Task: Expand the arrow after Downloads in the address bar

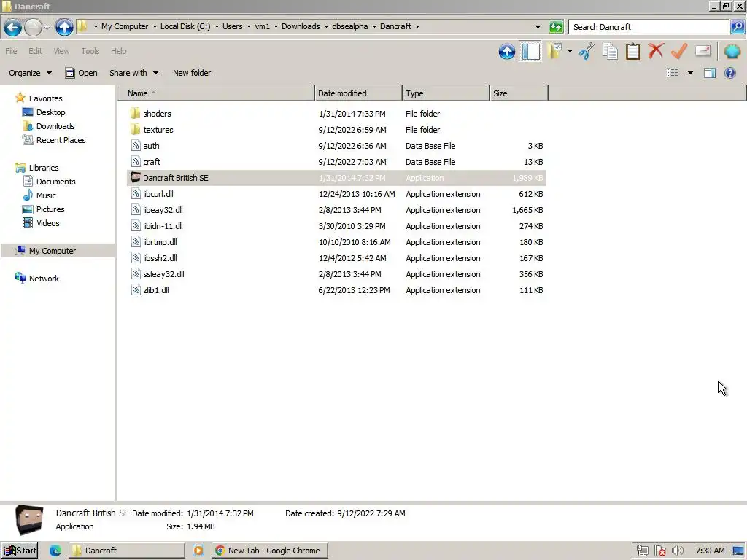Action: click(x=326, y=27)
